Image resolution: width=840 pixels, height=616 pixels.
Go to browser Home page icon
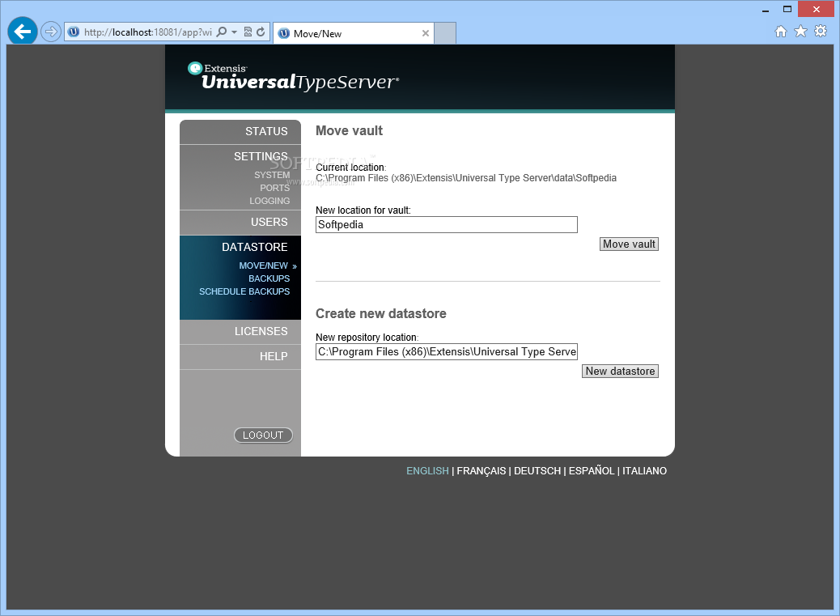click(x=781, y=32)
